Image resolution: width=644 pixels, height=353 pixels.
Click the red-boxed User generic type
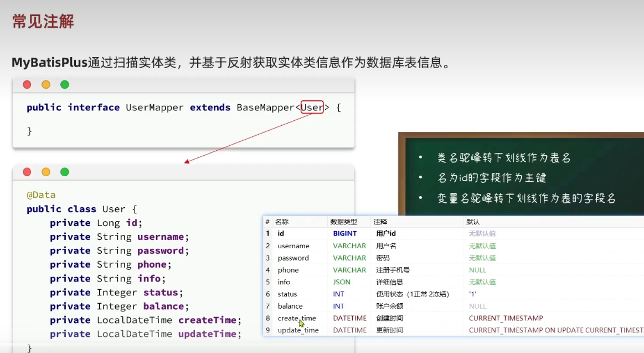pos(312,108)
